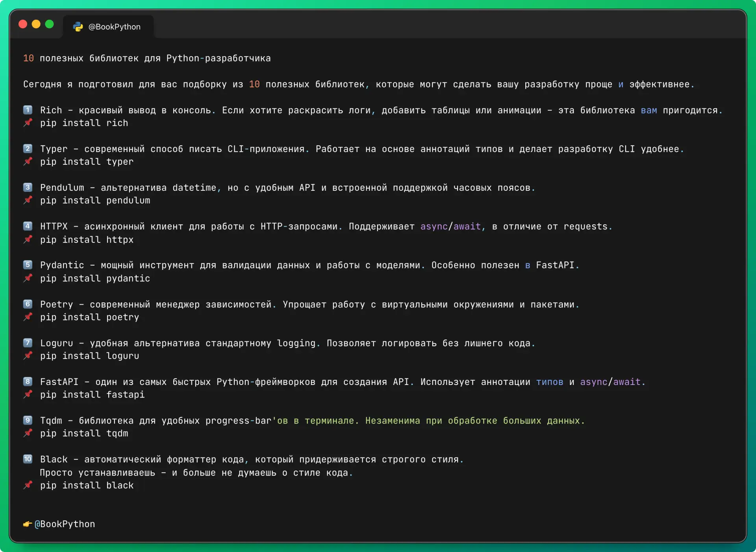Click the line 'Просто устанавливаешь – и больше'

(x=196, y=472)
